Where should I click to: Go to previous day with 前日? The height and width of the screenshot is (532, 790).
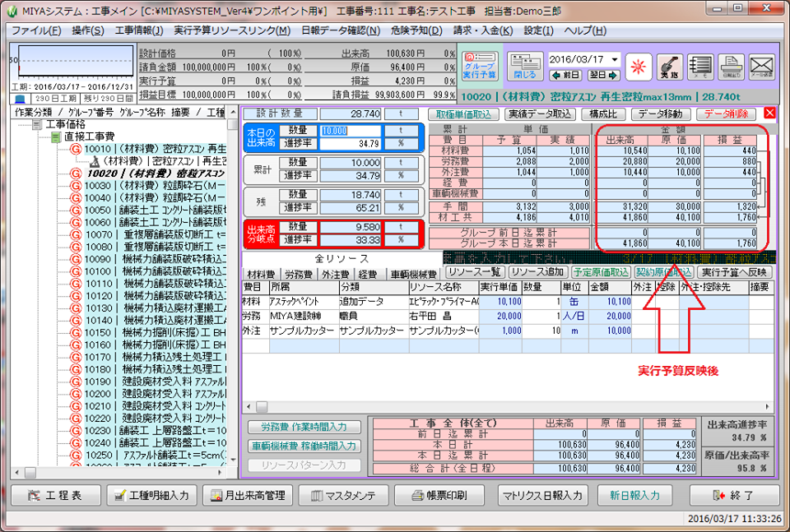tap(565, 76)
